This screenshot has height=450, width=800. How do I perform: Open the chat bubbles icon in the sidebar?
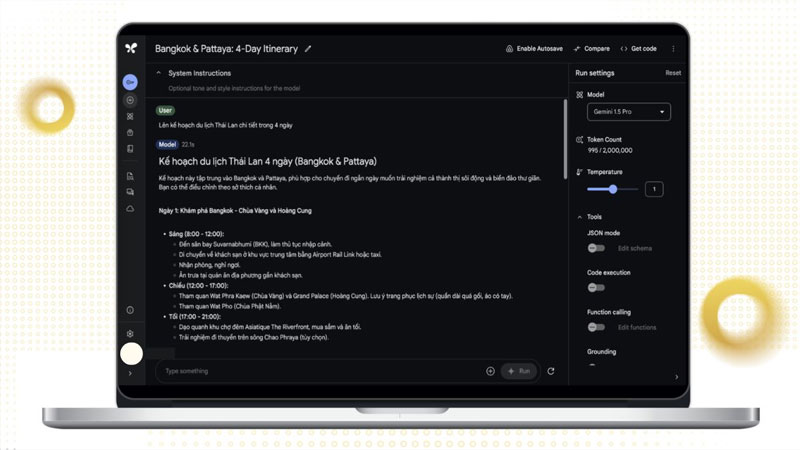click(x=130, y=192)
